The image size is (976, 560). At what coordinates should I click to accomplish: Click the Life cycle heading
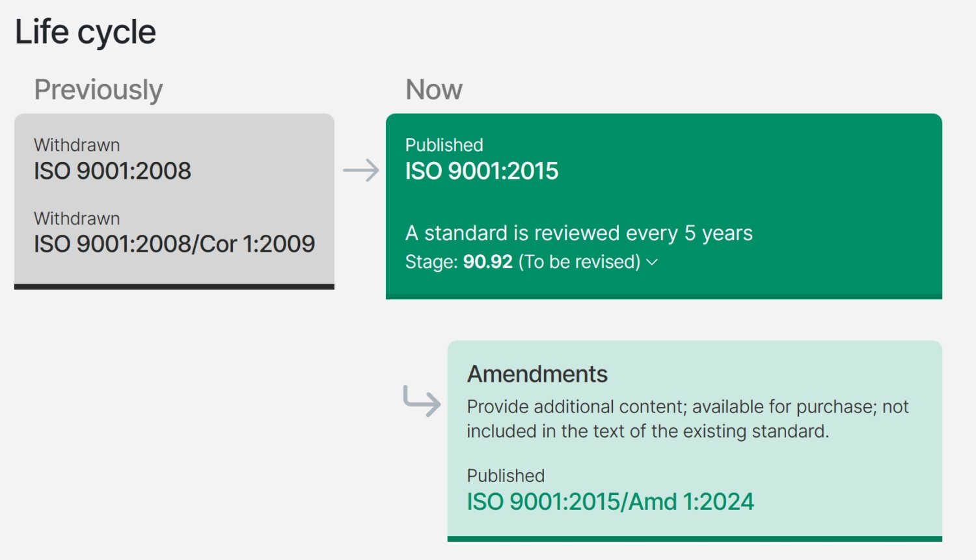pyautogui.click(x=85, y=32)
